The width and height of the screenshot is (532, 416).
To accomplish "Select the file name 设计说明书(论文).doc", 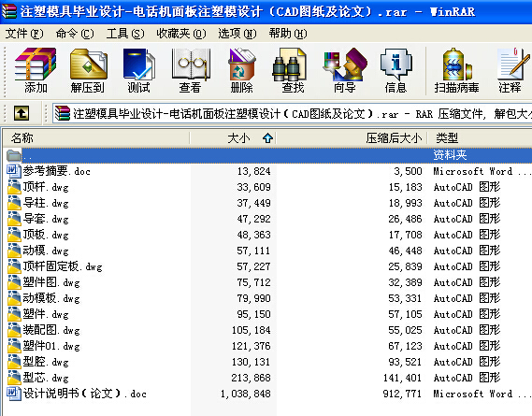I will tap(85, 394).
